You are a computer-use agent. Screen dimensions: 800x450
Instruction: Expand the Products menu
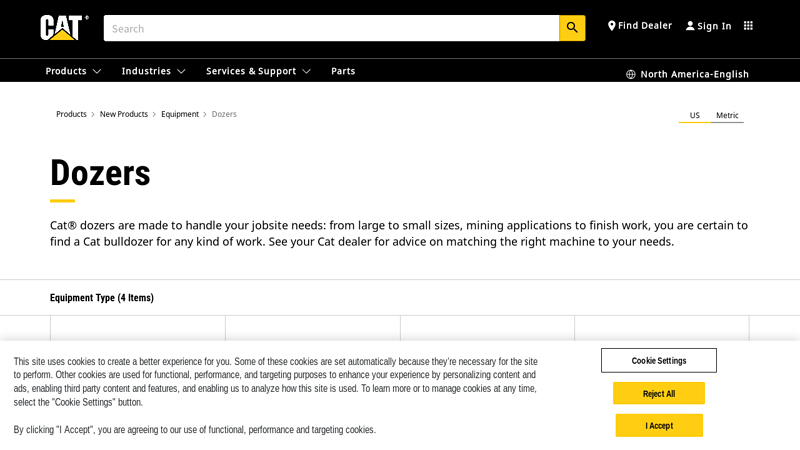pos(73,71)
